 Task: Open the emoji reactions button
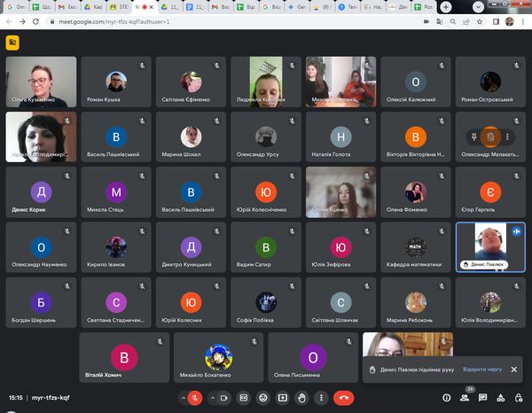point(262,398)
